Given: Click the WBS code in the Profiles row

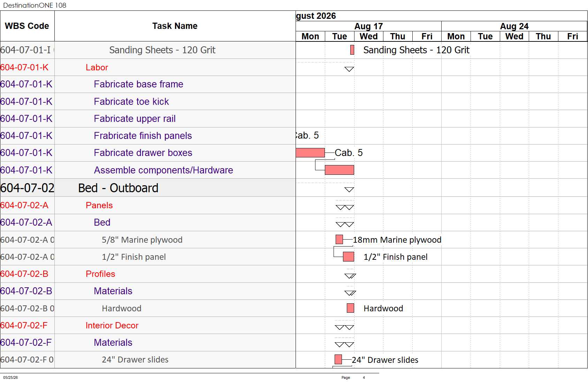Looking at the screenshot, I should 24,274.
